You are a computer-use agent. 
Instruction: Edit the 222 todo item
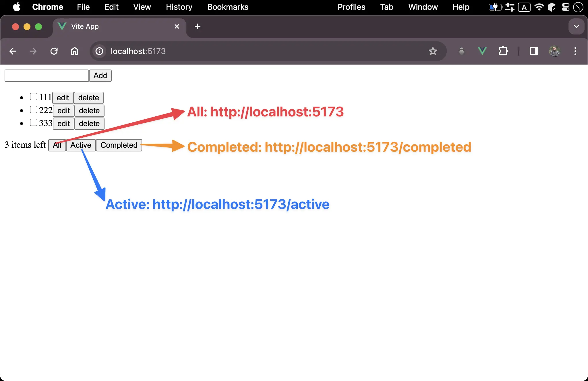(63, 111)
